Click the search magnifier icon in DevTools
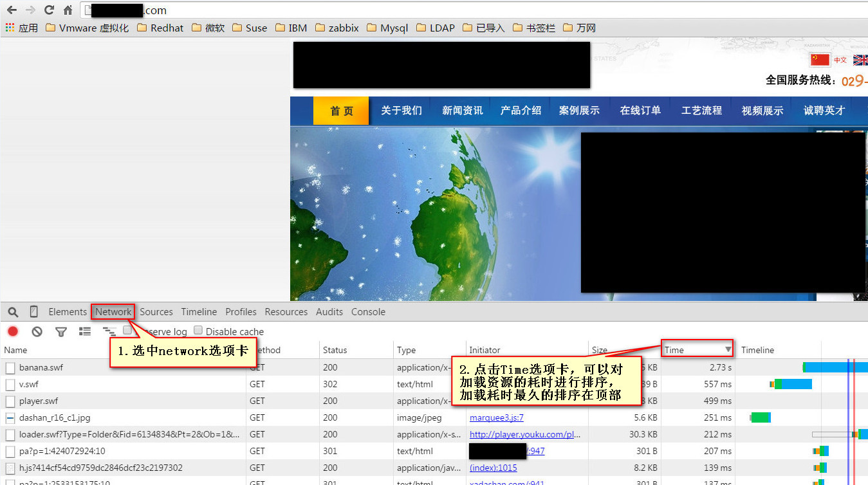This screenshot has width=868, height=485. (12, 311)
